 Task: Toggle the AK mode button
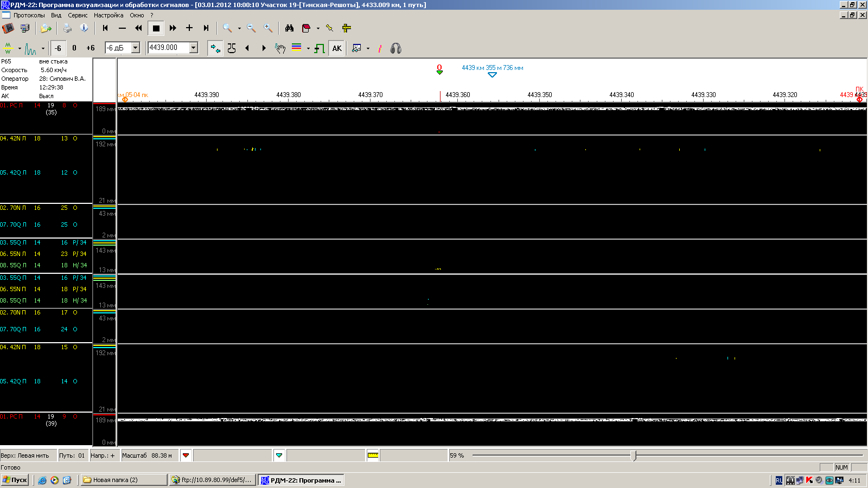(x=337, y=48)
